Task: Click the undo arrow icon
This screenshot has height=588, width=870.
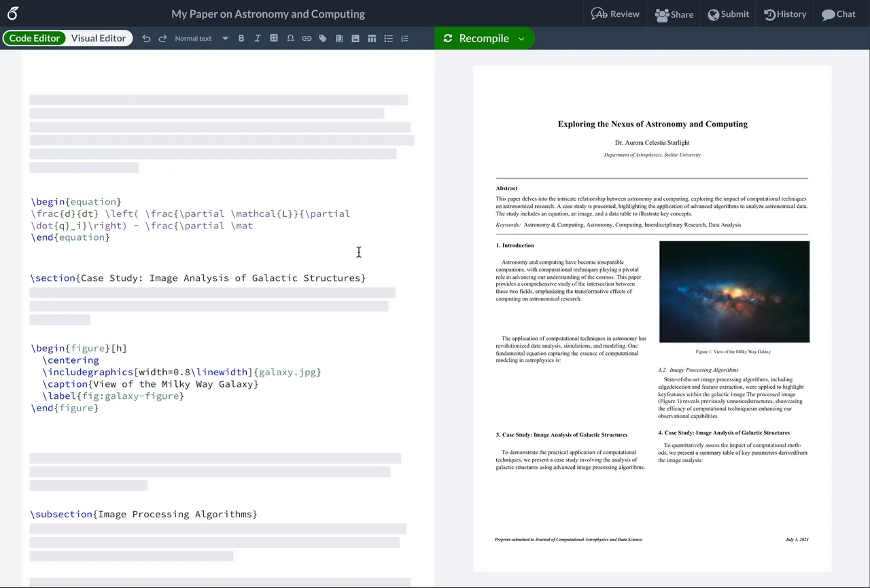Action: 146,39
